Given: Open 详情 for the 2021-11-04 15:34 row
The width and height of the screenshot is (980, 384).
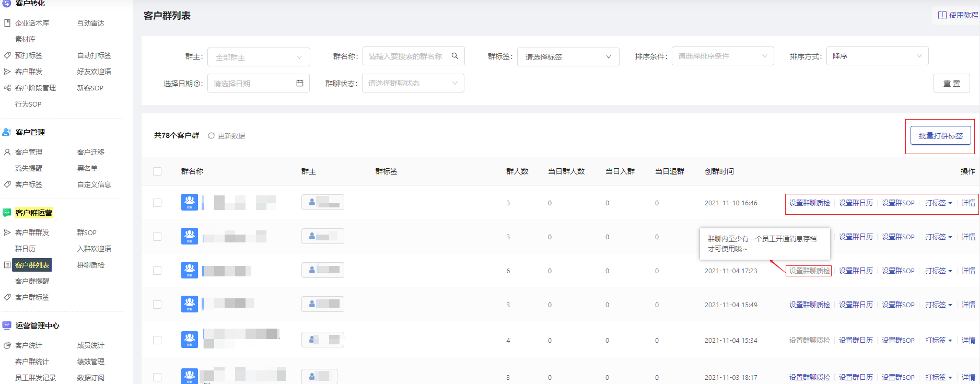Looking at the screenshot, I should pyautogui.click(x=969, y=340).
